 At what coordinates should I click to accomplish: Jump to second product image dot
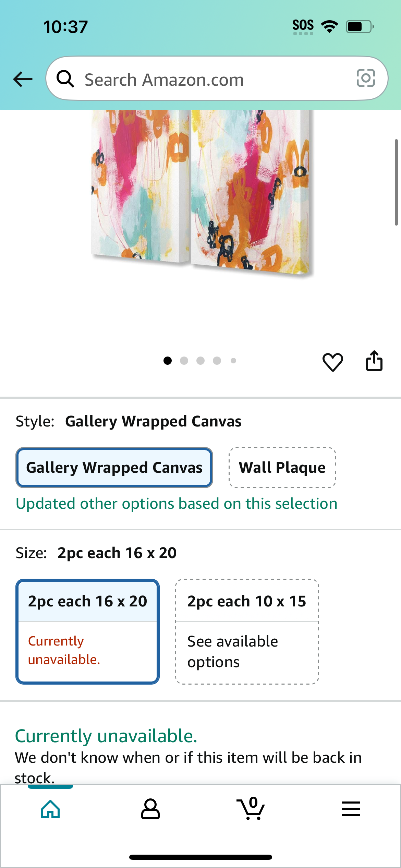coord(184,361)
